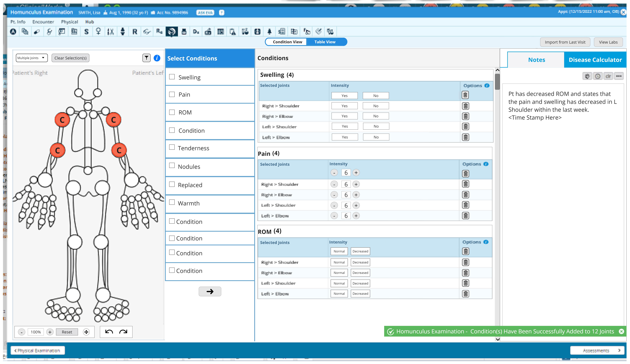Click the redo arrow below skeleton
Screen dimensions: 630x364
click(123, 332)
